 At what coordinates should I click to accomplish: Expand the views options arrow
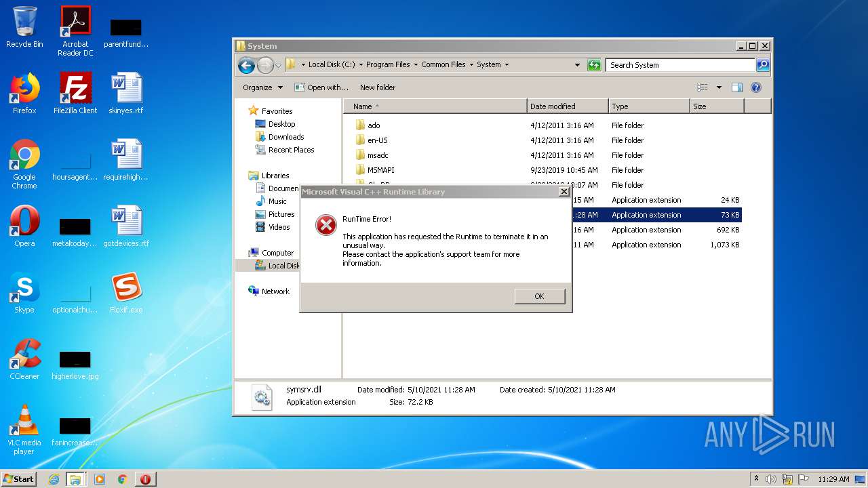click(x=719, y=87)
